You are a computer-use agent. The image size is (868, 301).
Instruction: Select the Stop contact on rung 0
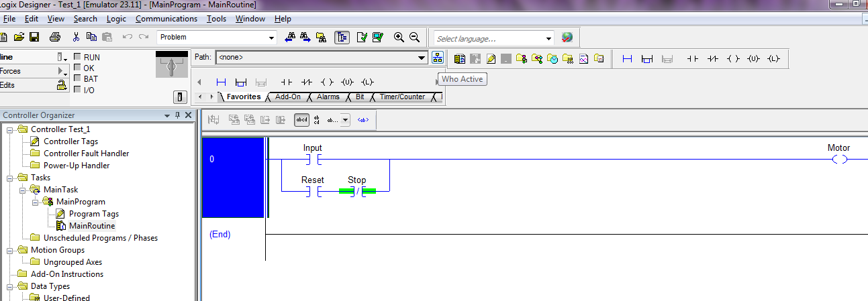[357, 191]
